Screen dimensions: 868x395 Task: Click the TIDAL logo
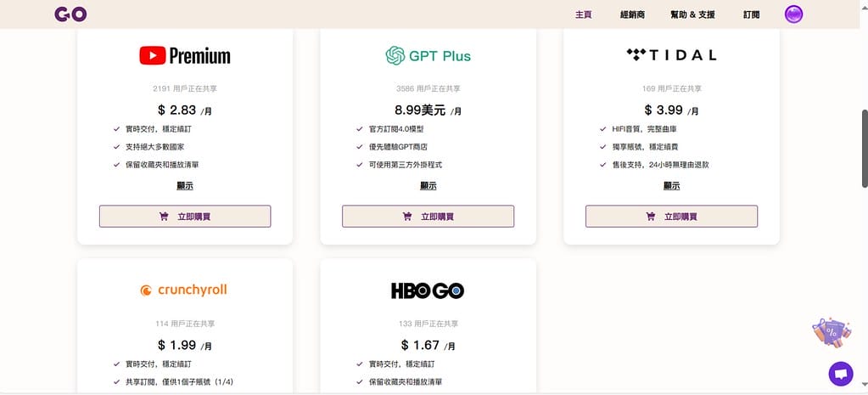(671, 55)
